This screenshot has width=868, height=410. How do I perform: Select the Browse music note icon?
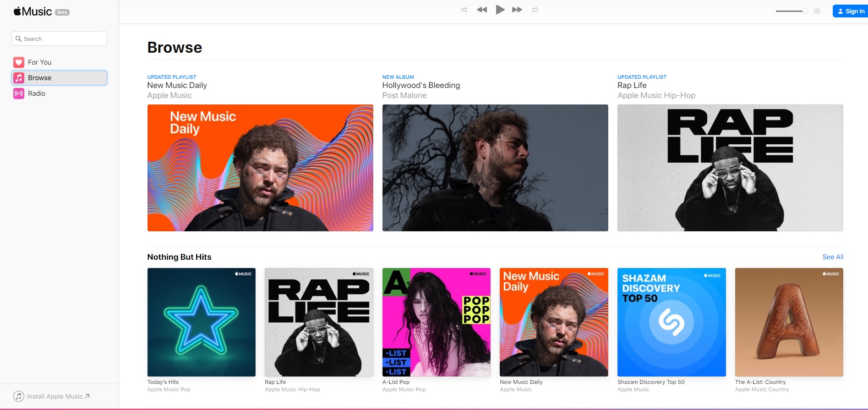19,78
